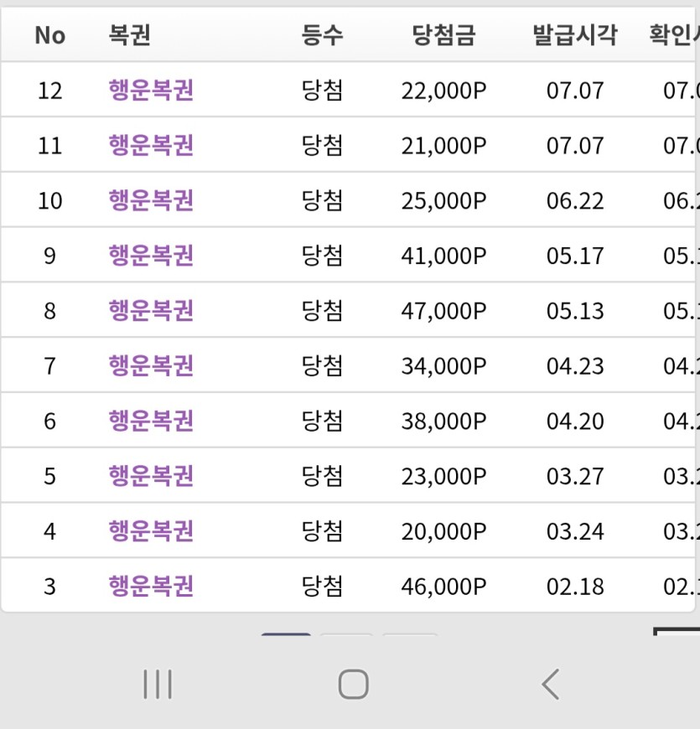Select issue date 04.20 in row 6

coord(575,421)
